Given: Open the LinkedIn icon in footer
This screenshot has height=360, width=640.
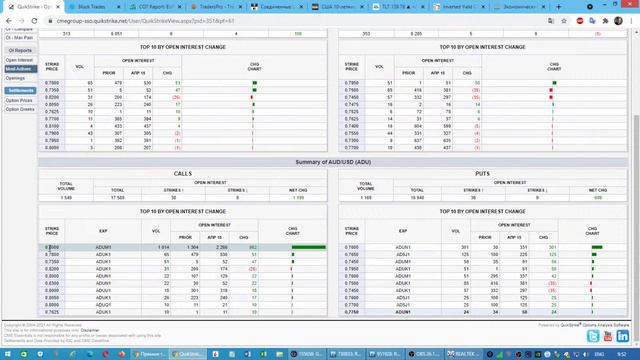Looking at the screenshot, I should [x=623, y=336].
